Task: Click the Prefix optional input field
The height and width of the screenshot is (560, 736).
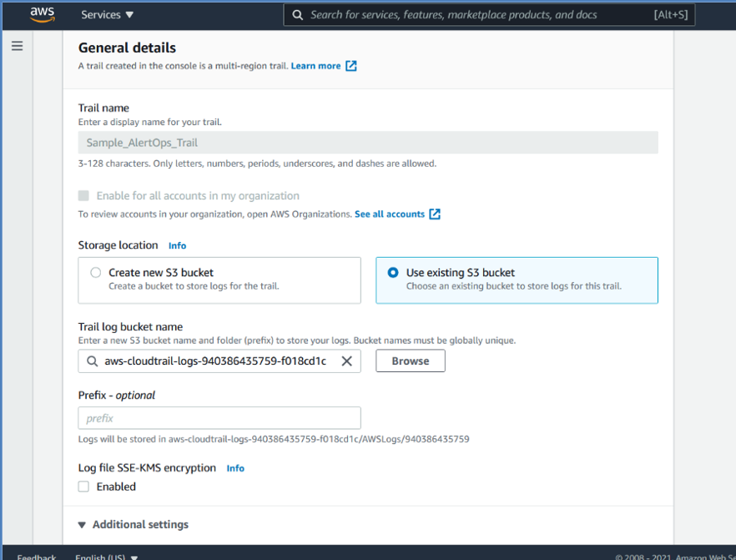Action: click(219, 418)
